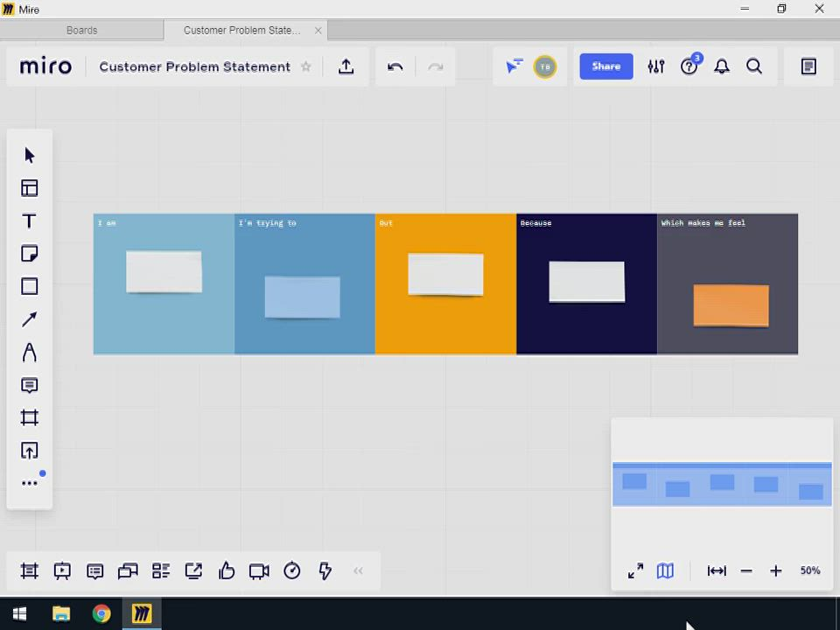Zoom out with minus button
The height and width of the screenshot is (630, 840).
pyautogui.click(x=746, y=571)
